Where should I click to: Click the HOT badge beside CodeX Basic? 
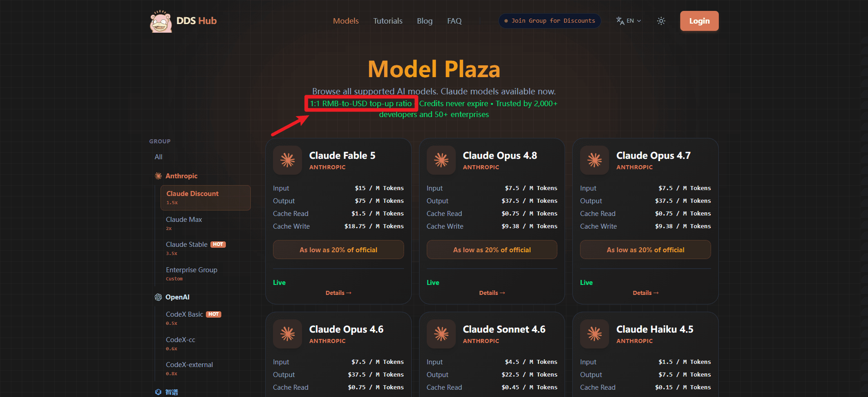(214, 314)
